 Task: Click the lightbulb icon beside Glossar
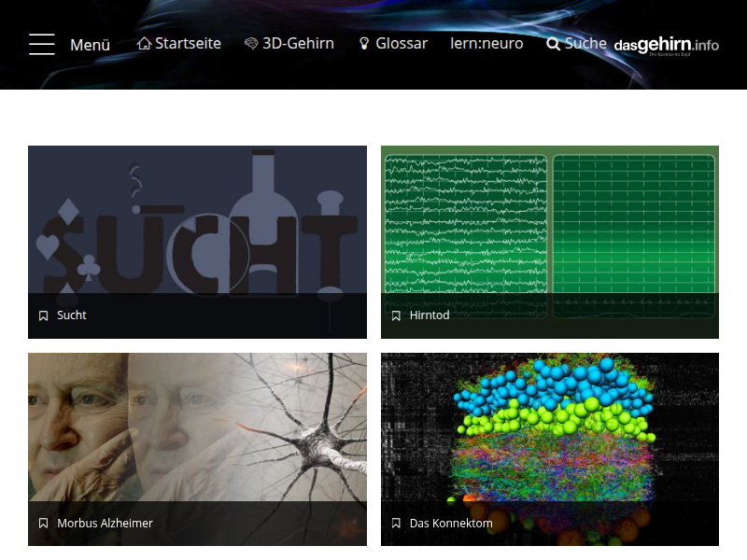364,44
